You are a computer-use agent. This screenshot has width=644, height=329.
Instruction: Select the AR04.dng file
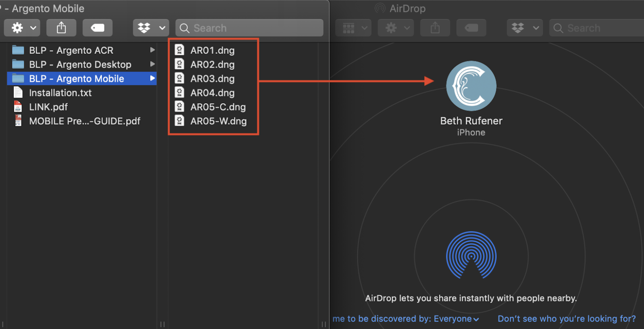point(212,93)
